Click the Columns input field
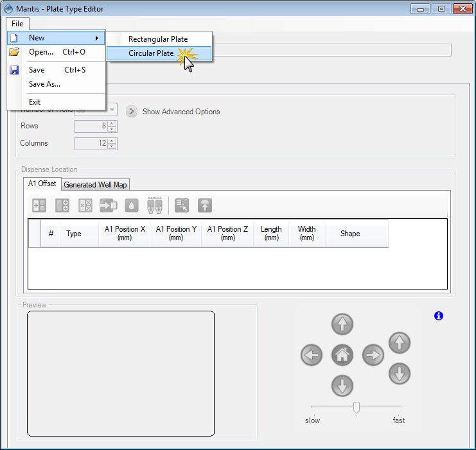 tap(91, 144)
